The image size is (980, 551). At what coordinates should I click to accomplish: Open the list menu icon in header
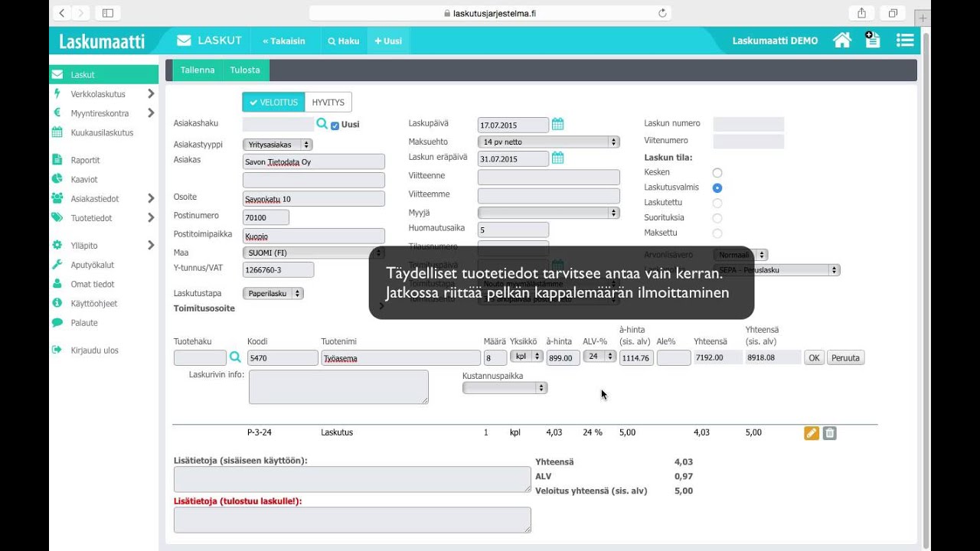coord(905,41)
